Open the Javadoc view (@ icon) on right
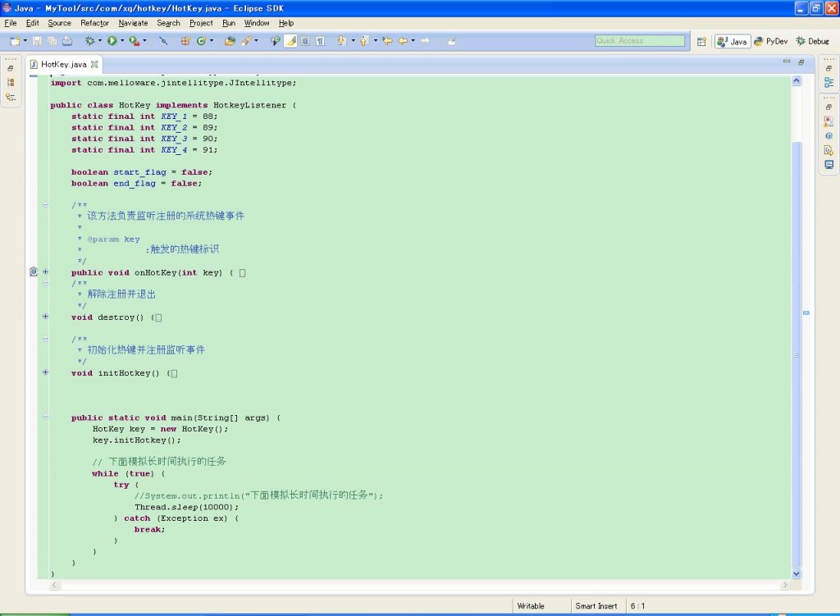Viewport: 840px width, 616px height. pos(829,135)
